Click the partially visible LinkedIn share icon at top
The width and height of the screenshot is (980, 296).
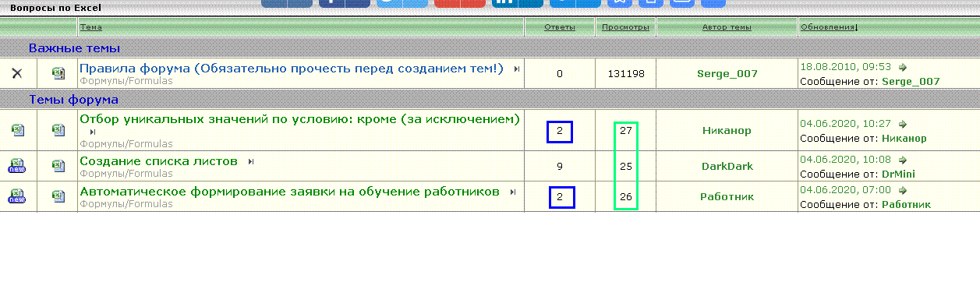click(517, 3)
